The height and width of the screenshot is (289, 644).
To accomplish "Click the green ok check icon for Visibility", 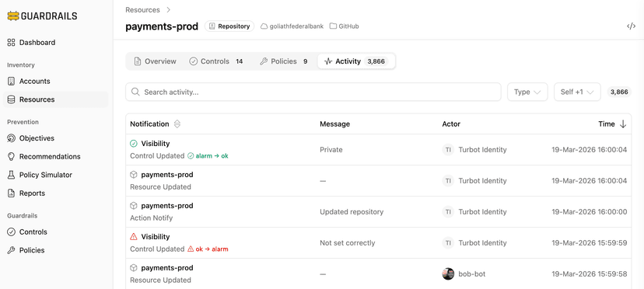I will (134, 144).
